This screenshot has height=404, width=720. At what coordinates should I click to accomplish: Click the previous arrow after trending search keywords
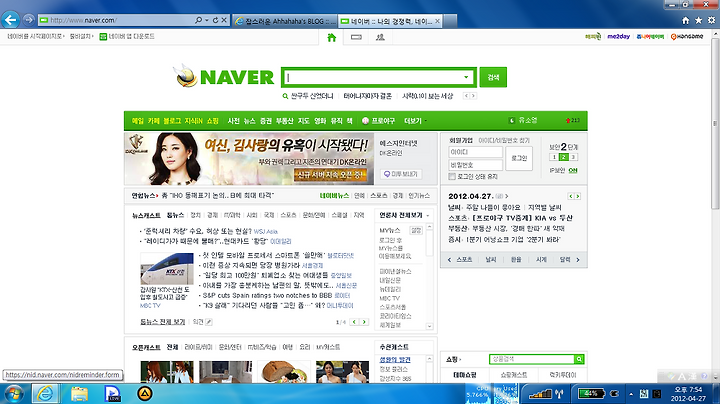[x=466, y=96]
